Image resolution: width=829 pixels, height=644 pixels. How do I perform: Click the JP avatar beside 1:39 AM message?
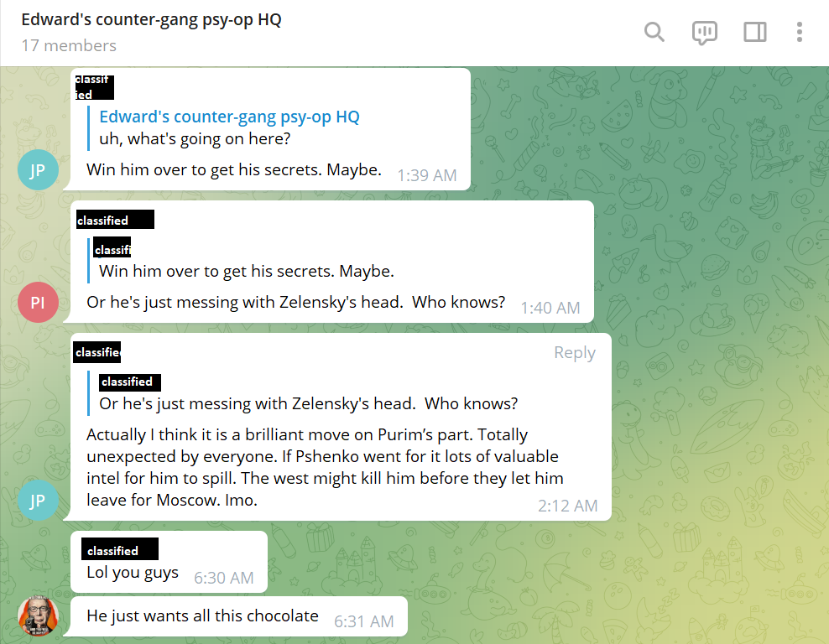pos(38,169)
